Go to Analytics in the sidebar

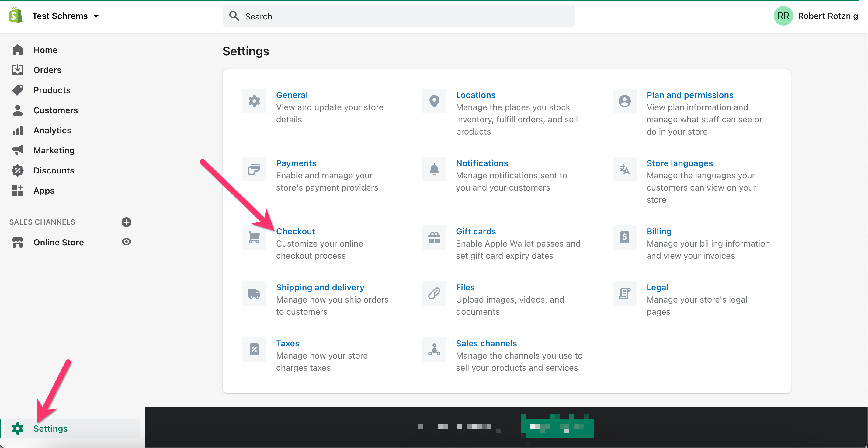(x=52, y=130)
